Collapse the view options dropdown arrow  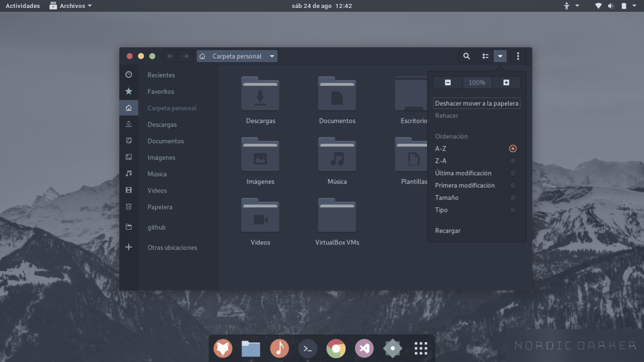[x=500, y=56]
